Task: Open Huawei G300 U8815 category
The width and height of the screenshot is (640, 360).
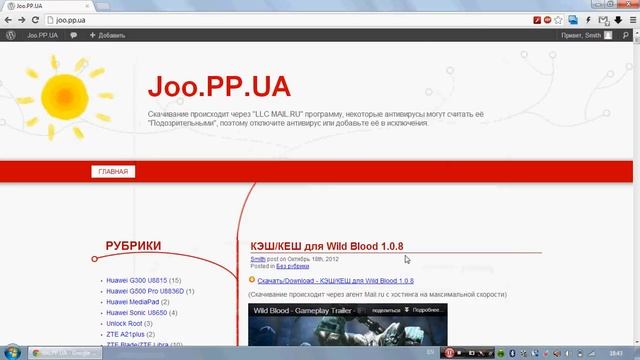Action: coord(137,280)
